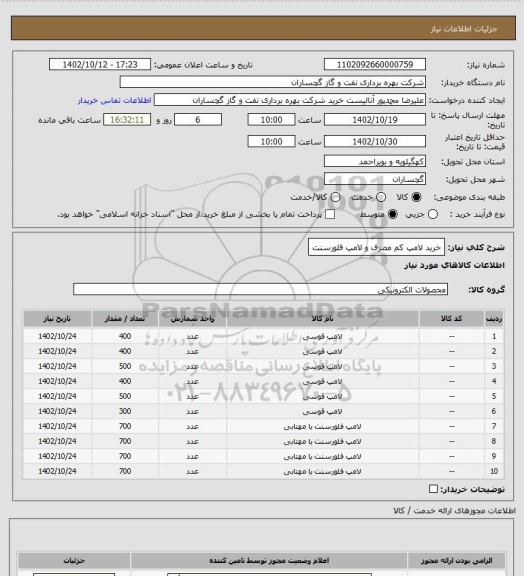Click the اعلام وضعیت مجوز توسط تامین کننده header

[x=269, y=561]
